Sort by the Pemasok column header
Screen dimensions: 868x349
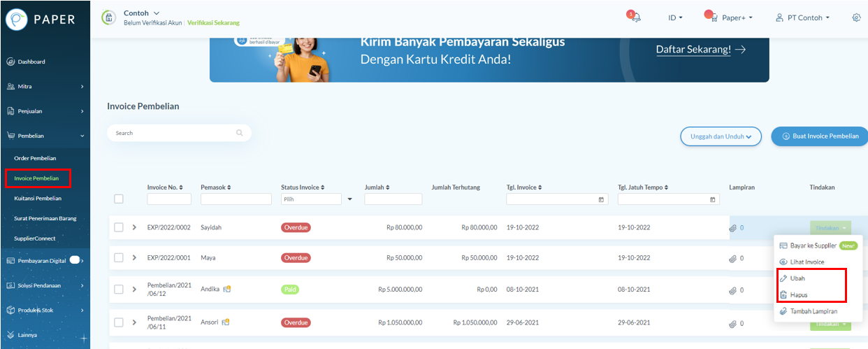[x=216, y=187]
